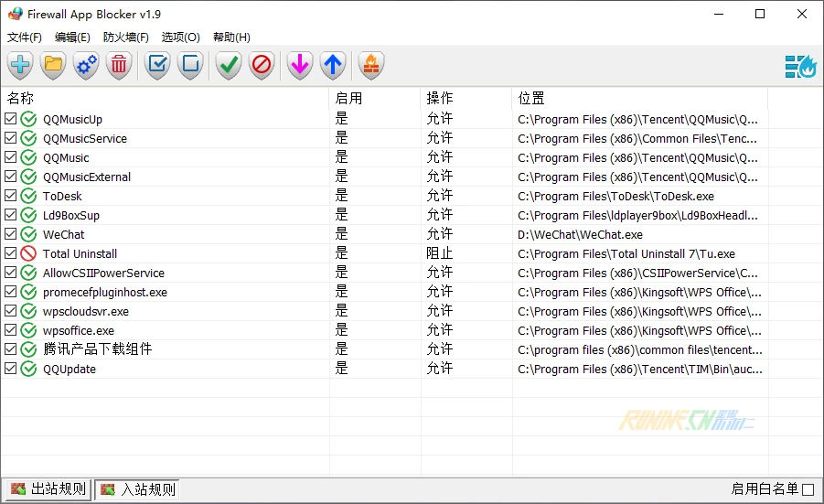Click the checked box enable toolbar icon
824x504 pixels.
tap(157, 65)
